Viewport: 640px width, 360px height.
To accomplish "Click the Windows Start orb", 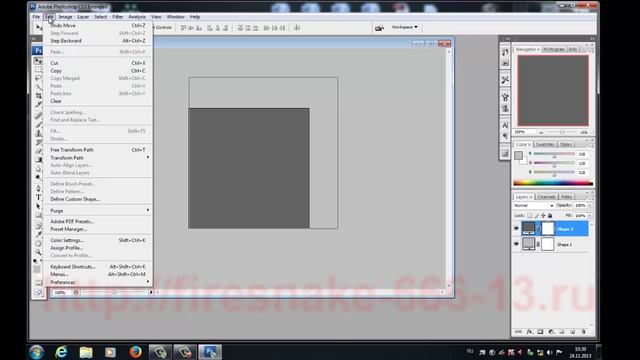I will [x=36, y=352].
